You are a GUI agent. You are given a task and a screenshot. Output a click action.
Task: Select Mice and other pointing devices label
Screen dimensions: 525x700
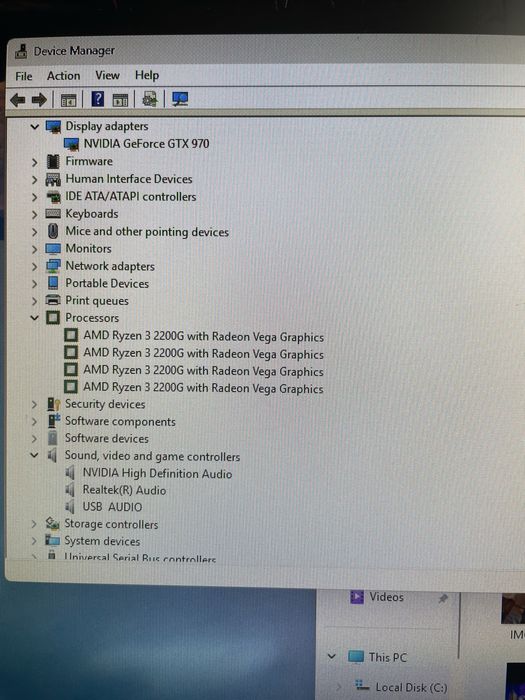pos(147,232)
